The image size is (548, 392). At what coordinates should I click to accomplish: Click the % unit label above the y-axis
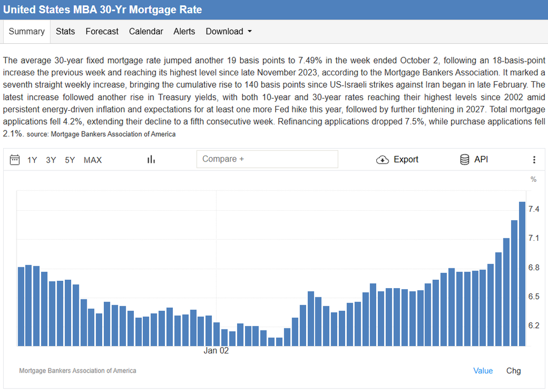[534, 179]
